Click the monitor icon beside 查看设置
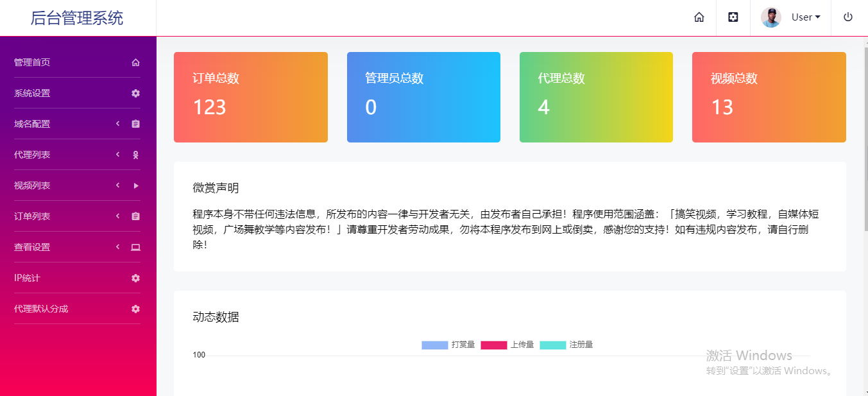Image resolution: width=868 pixels, height=396 pixels. pyautogui.click(x=135, y=247)
